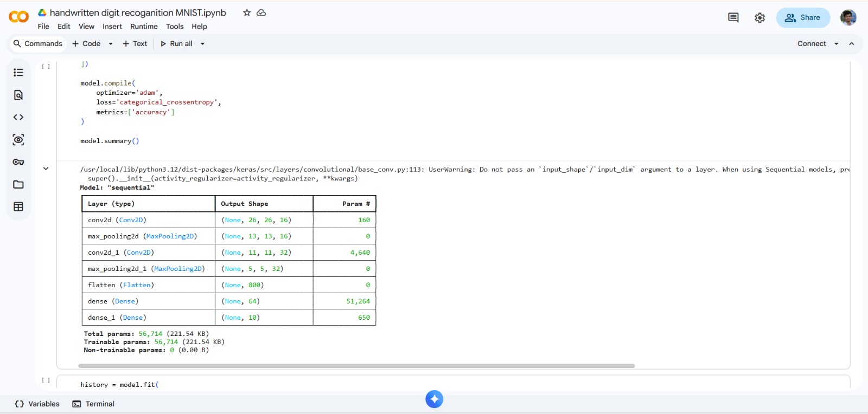This screenshot has height=414, width=868.
Task: Open the Data table explorer icon
Action: click(x=18, y=207)
